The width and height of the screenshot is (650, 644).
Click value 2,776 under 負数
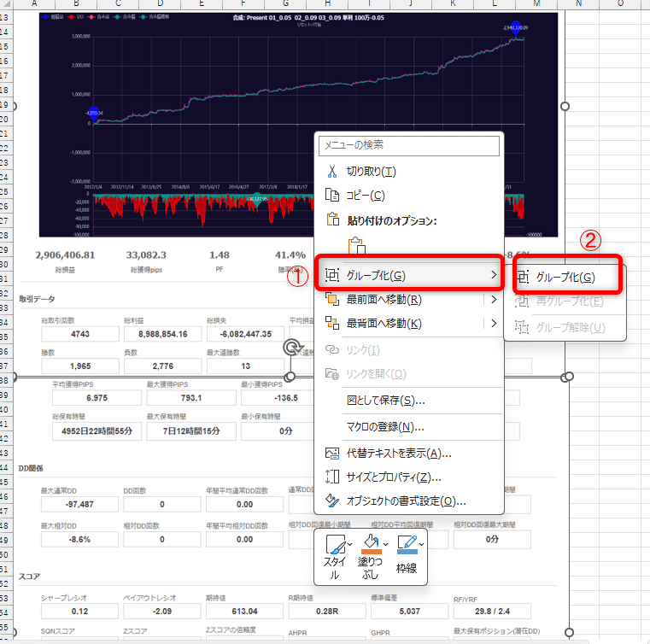pos(163,366)
